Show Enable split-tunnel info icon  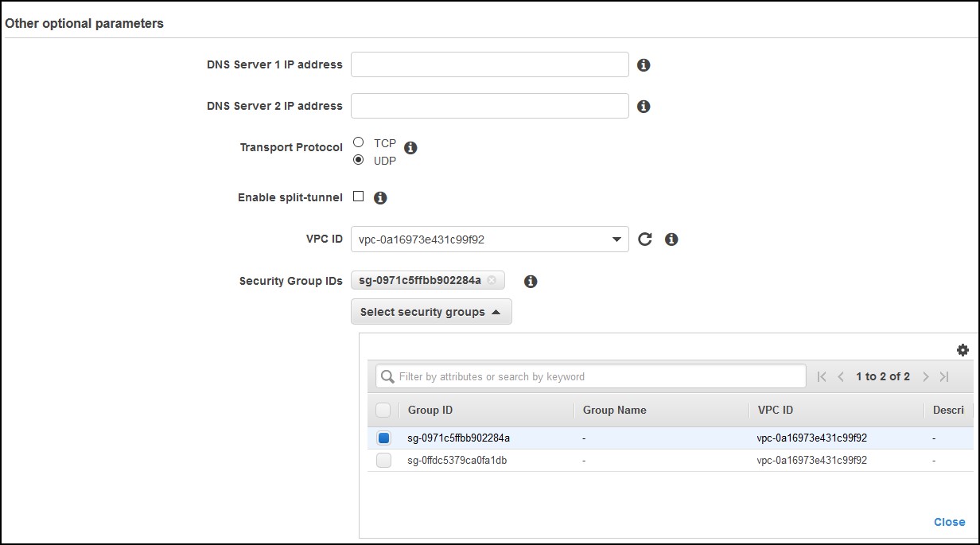tap(380, 198)
